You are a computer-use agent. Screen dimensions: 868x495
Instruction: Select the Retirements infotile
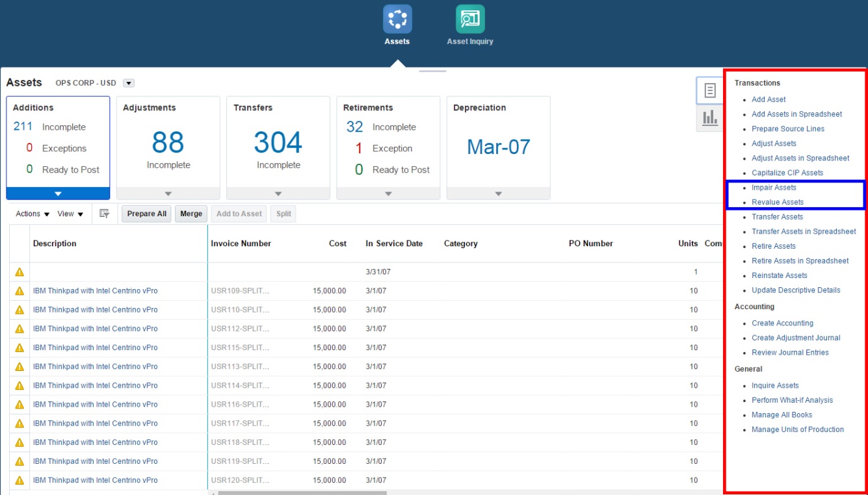[388, 148]
